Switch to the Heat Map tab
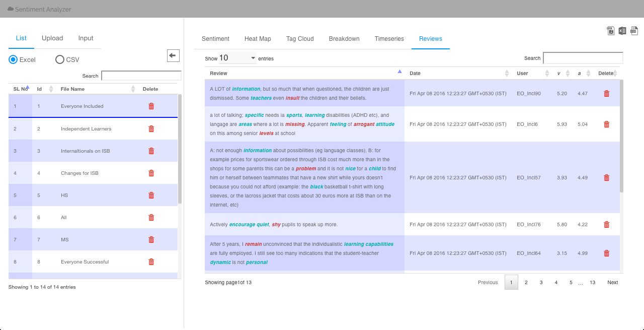This screenshot has height=330, width=644. [x=258, y=39]
